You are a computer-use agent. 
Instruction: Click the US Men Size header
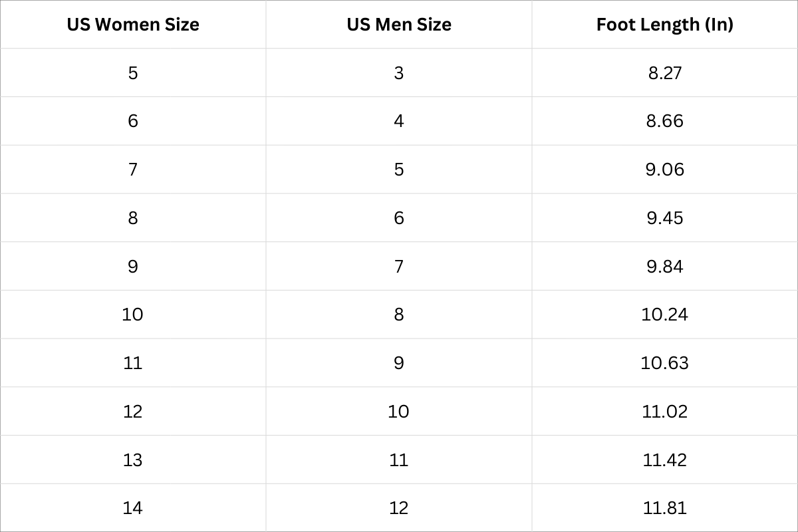click(x=399, y=25)
